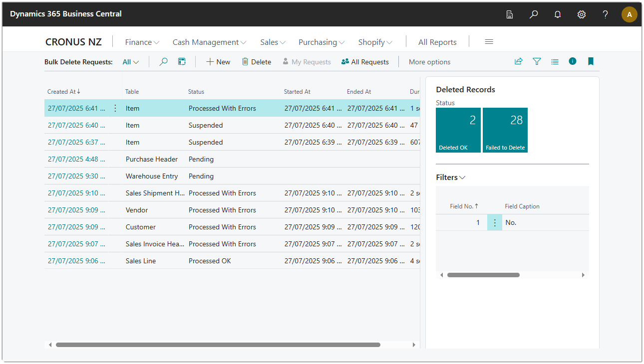Create a New bulk delete request
Image resolution: width=644 pixels, height=364 pixels.
(x=218, y=62)
